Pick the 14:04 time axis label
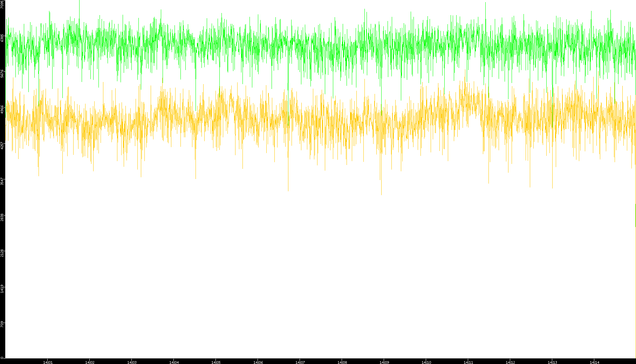636x364 pixels. click(174, 362)
